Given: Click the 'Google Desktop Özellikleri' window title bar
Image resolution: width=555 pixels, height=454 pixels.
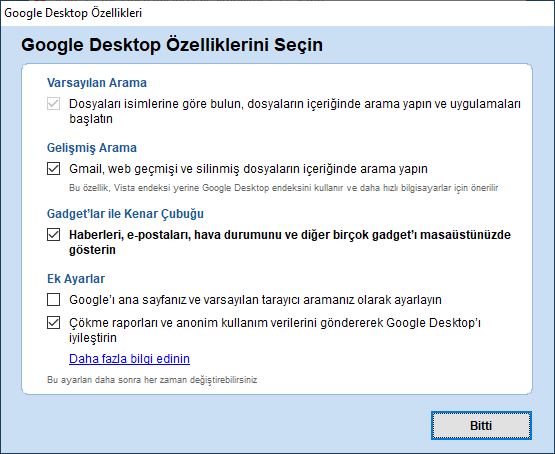Looking at the screenshot, I should click(278, 13).
